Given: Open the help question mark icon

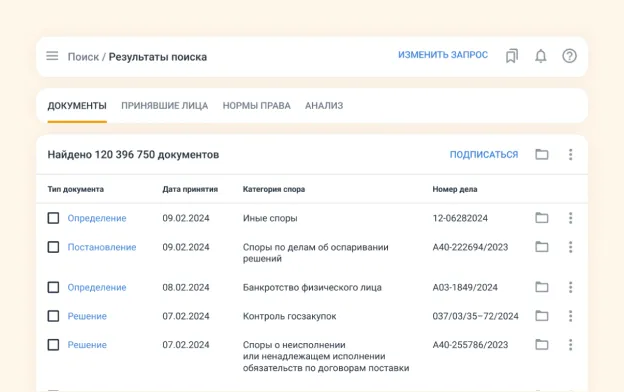Looking at the screenshot, I should (569, 56).
